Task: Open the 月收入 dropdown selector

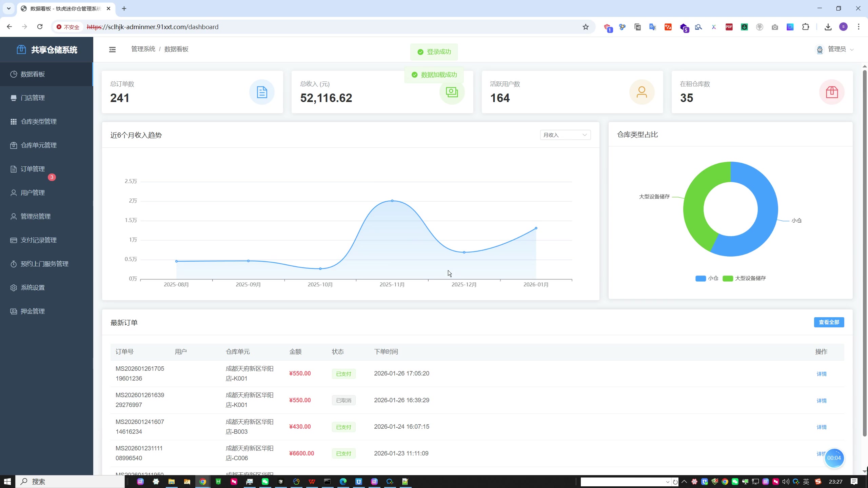Action: click(x=565, y=135)
